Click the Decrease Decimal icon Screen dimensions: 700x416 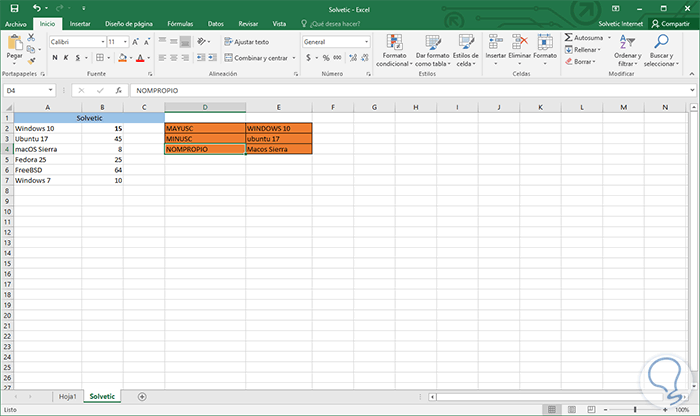[365, 58]
